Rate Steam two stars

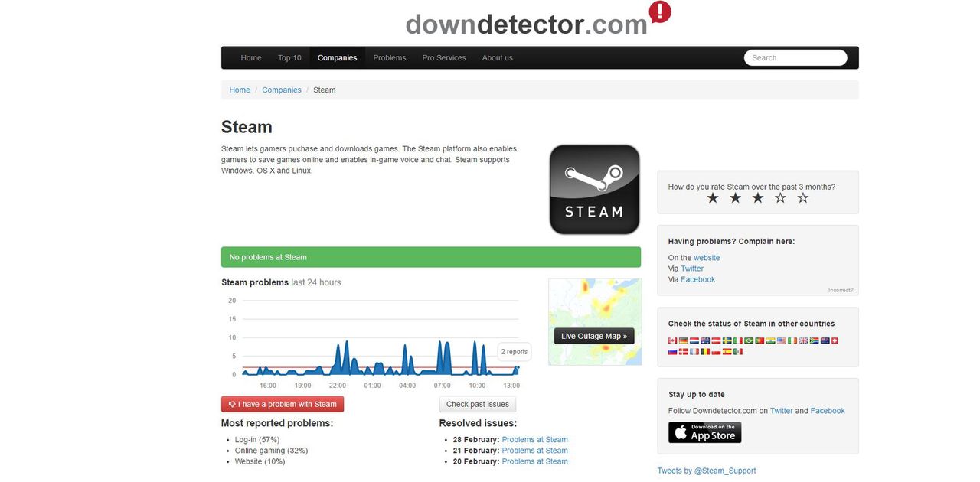coord(735,198)
